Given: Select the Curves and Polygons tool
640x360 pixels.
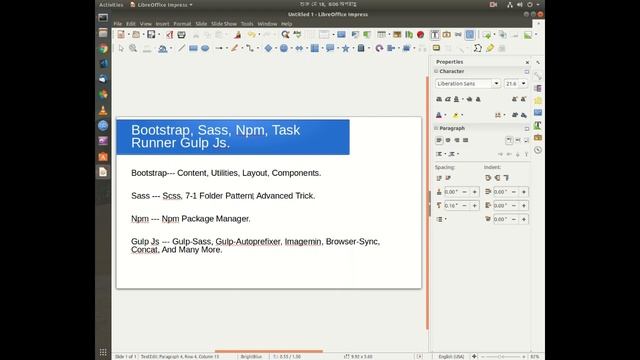Looking at the screenshot, I should pyautogui.click(x=234, y=48).
